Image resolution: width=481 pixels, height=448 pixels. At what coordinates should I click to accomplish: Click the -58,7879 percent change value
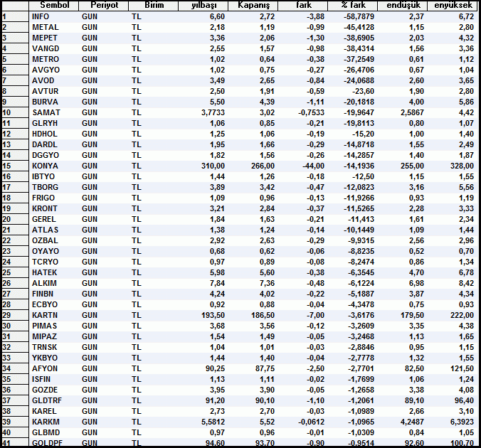(x=359, y=17)
